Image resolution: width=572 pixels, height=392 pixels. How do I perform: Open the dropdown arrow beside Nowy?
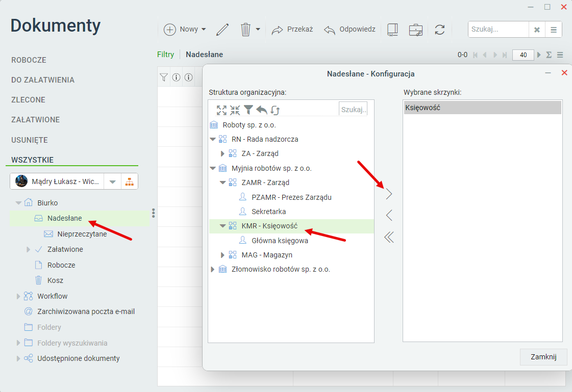point(204,30)
